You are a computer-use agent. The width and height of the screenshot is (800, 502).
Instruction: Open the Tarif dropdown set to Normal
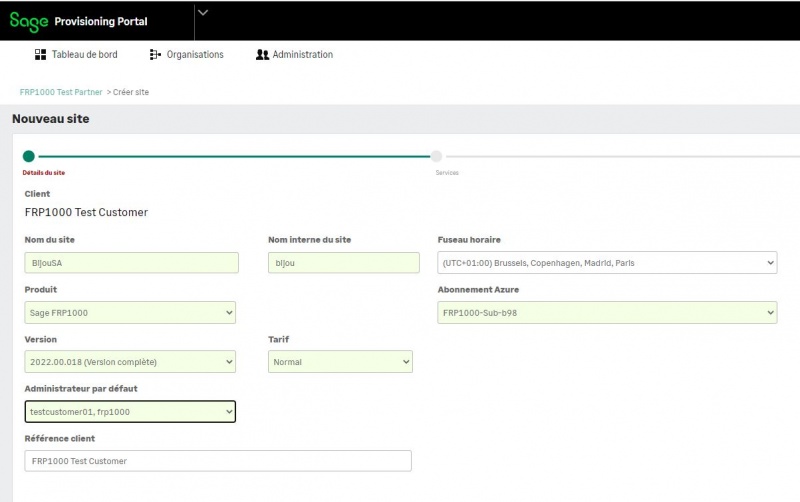[x=340, y=362]
